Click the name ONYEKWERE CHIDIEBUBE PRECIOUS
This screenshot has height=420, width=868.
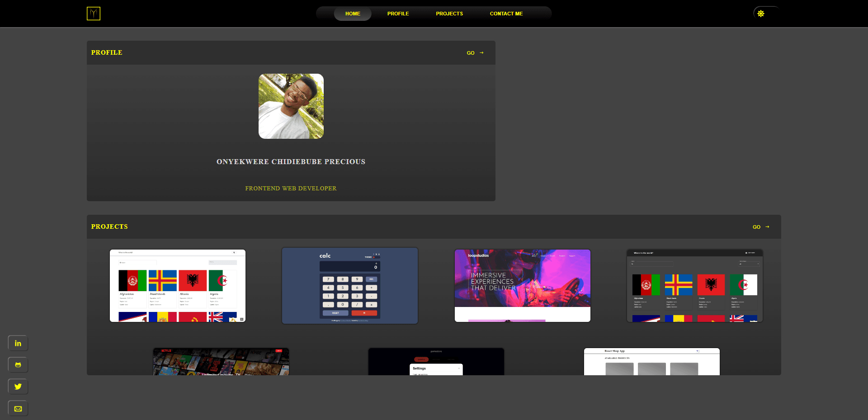point(291,162)
